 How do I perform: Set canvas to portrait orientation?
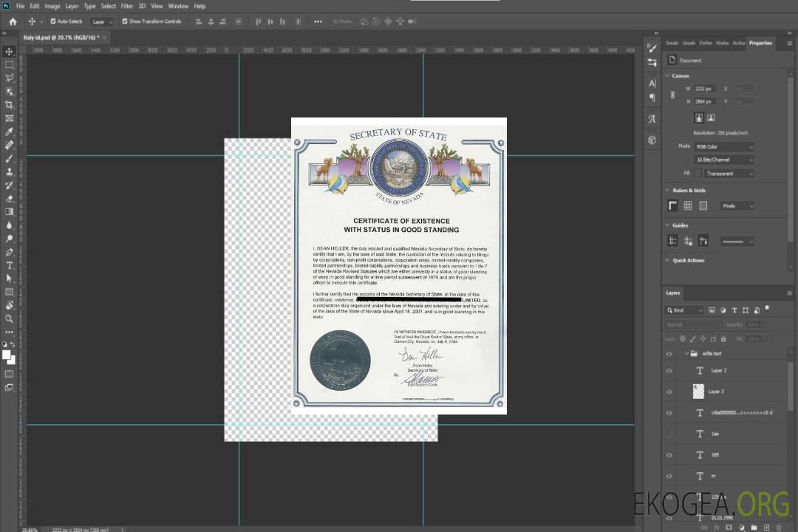tap(699, 118)
